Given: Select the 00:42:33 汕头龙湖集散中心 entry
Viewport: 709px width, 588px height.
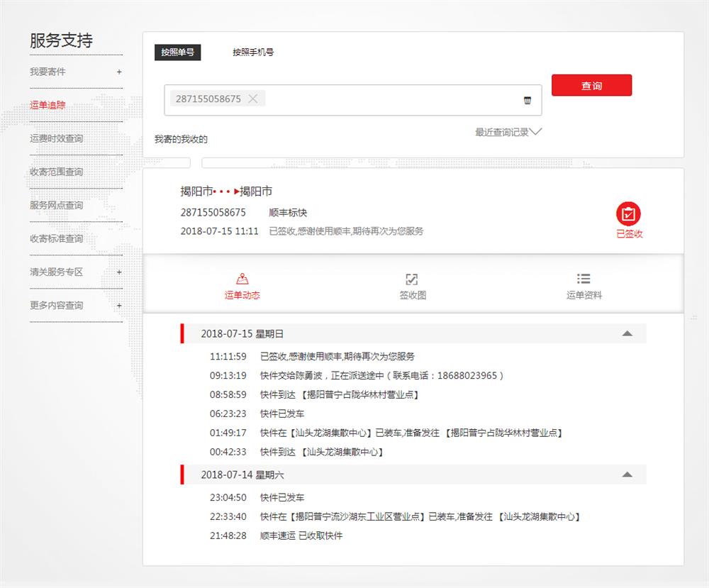Looking at the screenshot, I should pyautogui.click(x=297, y=452).
